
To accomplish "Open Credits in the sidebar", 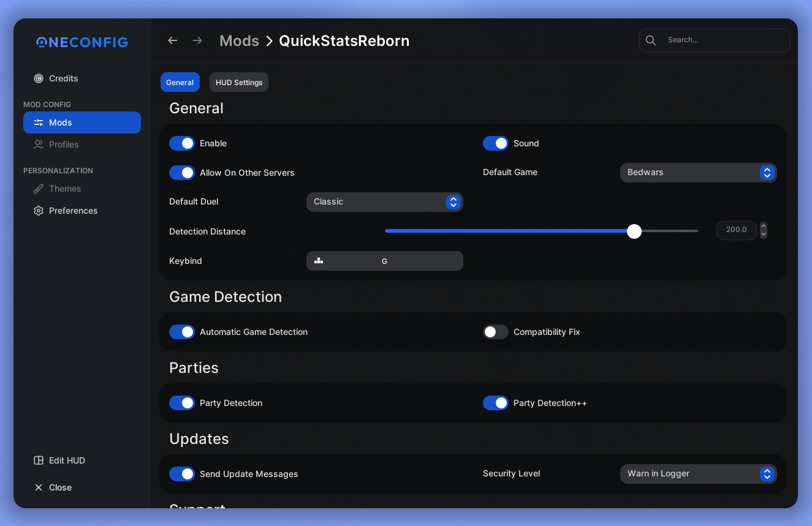I will coord(82,78).
